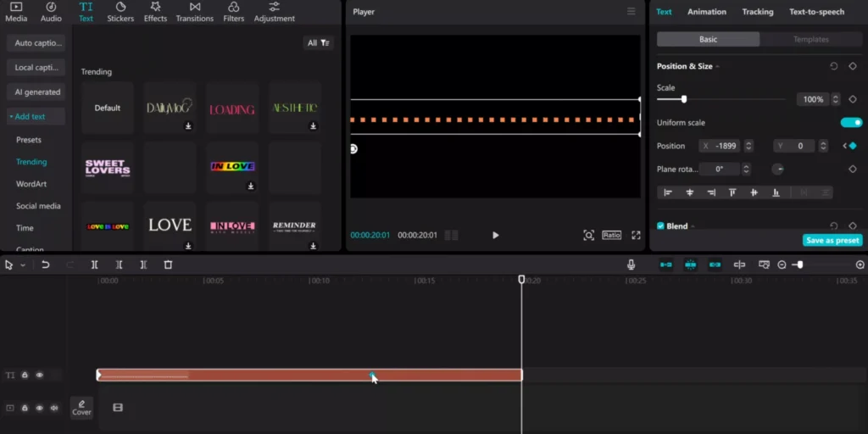Click the Local captions button
Viewport: 868px width, 434px height.
point(36,68)
